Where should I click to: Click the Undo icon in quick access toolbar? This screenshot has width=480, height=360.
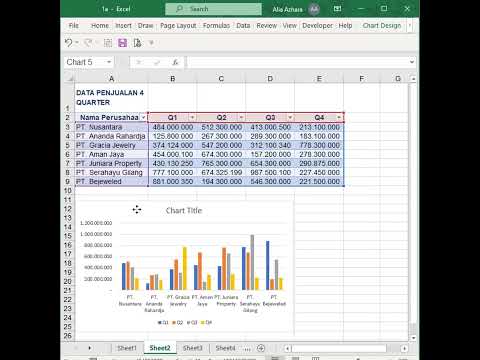(x=68, y=43)
